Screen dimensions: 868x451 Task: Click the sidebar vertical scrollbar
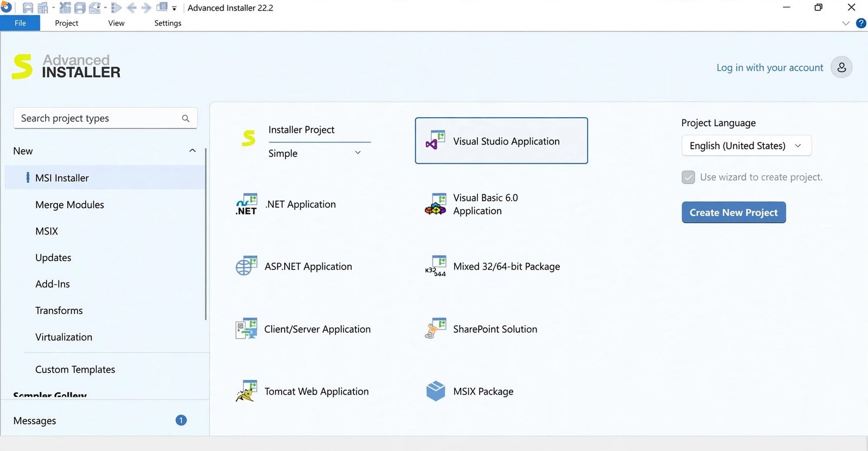206,234
